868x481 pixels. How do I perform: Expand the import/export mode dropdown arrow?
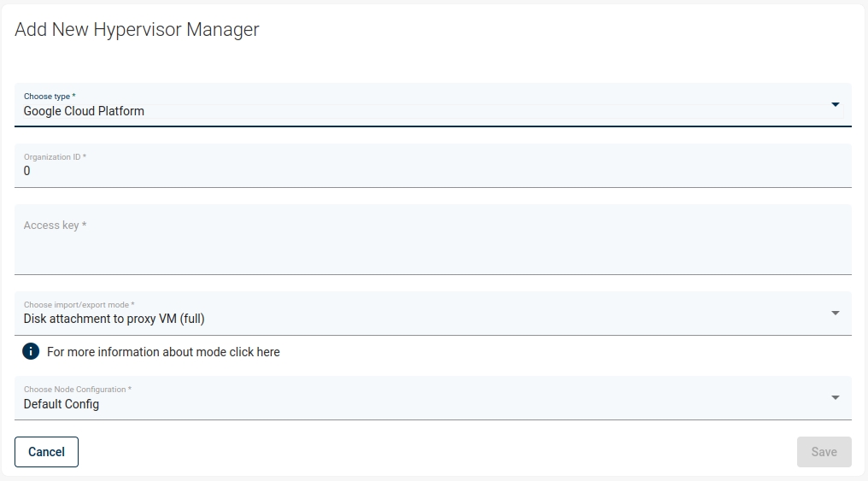835,314
